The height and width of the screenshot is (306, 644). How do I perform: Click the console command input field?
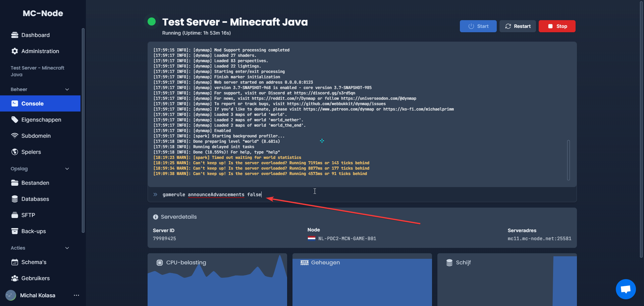362,194
